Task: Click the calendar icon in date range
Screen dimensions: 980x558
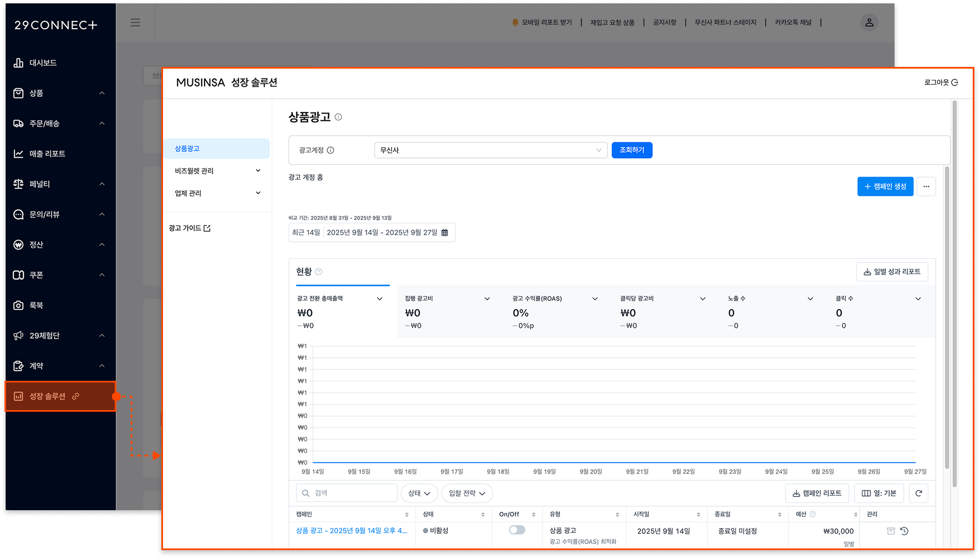Action: click(x=445, y=233)
